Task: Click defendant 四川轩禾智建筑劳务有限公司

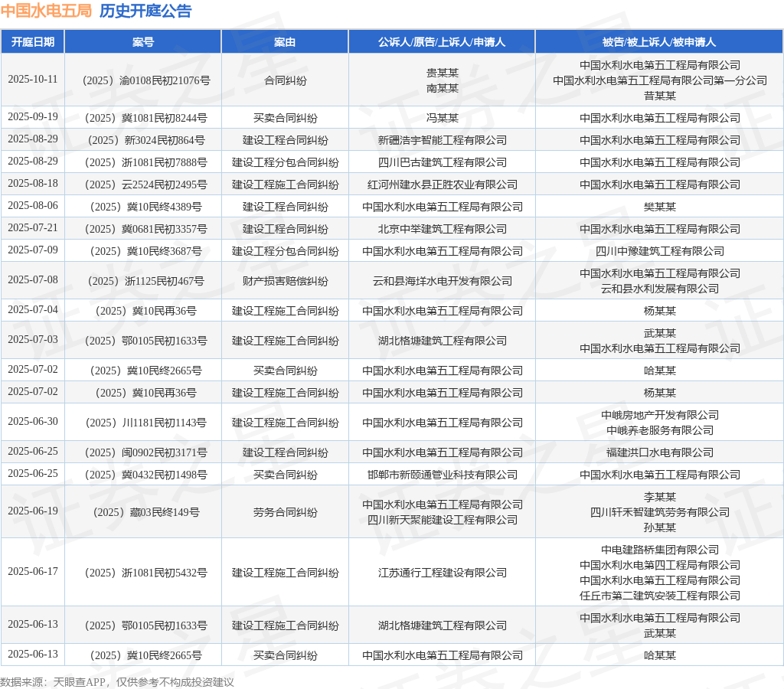Action: tap(660, 512)
